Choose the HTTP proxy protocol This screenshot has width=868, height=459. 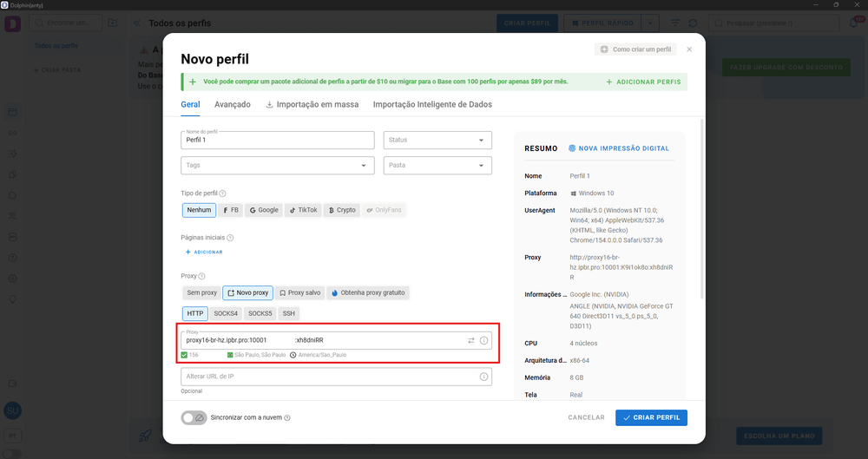(x=194, y=313)
